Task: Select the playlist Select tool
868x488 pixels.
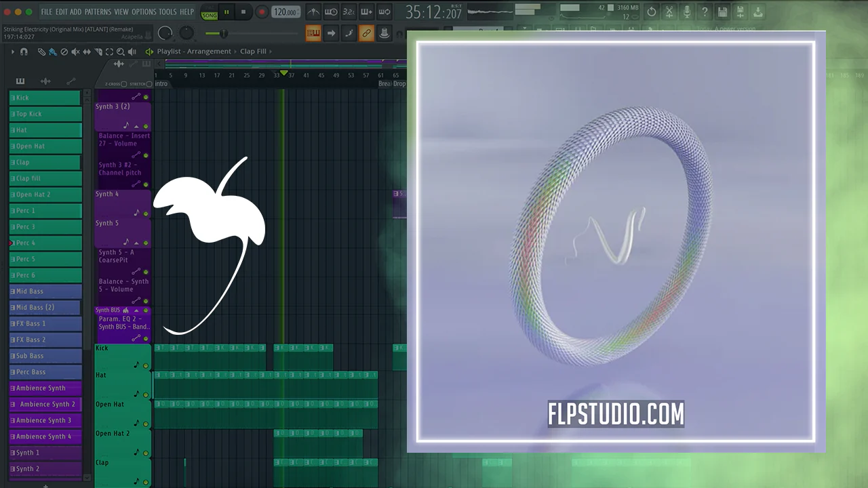Action: pyautogui.click(x=109, y=52)
